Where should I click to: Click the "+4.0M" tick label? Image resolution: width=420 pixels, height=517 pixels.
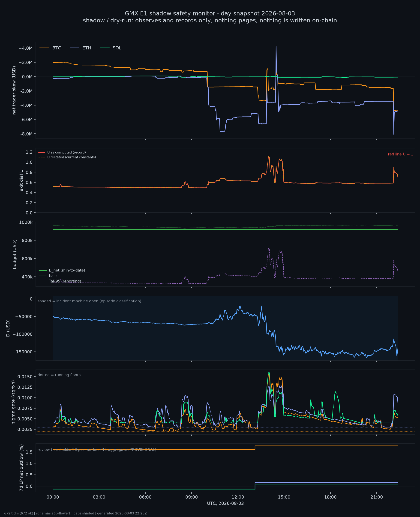(x=25, y=48)
